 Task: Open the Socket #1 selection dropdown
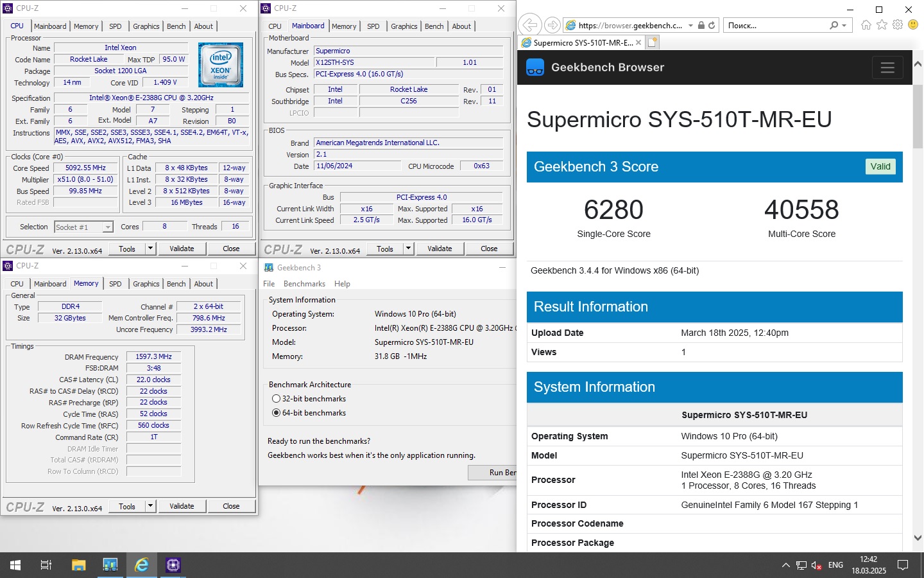(108, 227)
